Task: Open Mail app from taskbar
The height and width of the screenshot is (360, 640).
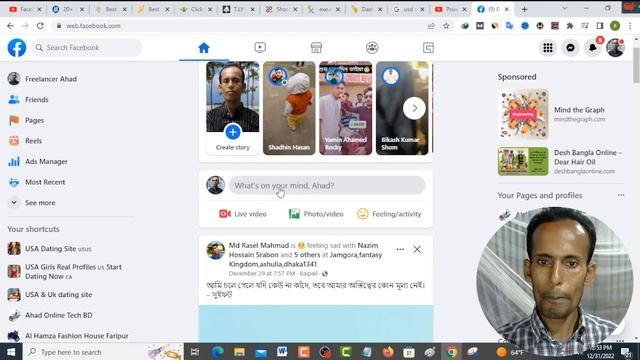Action: point(261,352)
